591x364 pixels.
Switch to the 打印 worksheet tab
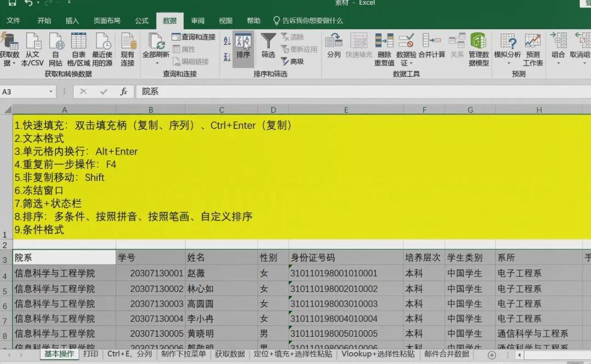click(x=91, y=354)
